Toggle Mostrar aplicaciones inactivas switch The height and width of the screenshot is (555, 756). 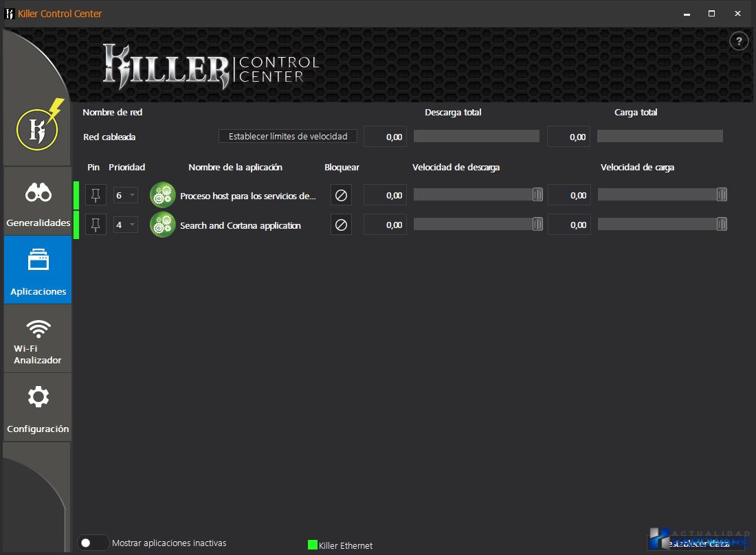[x=93, y=543]
